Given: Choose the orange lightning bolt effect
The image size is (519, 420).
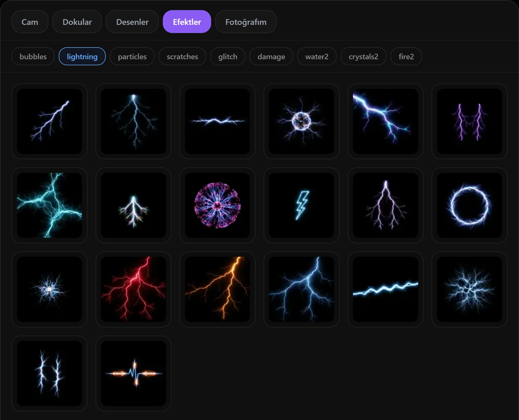Looking at the screenshot, I should [217, 289].
